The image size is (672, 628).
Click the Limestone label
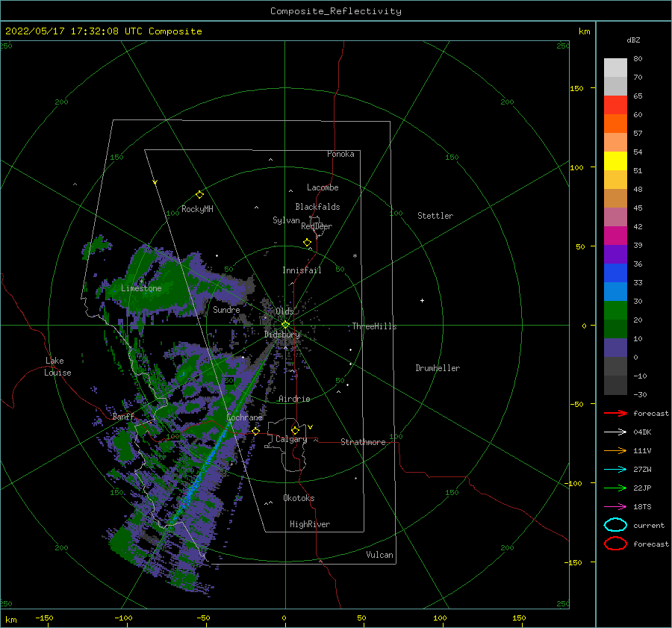141,288
